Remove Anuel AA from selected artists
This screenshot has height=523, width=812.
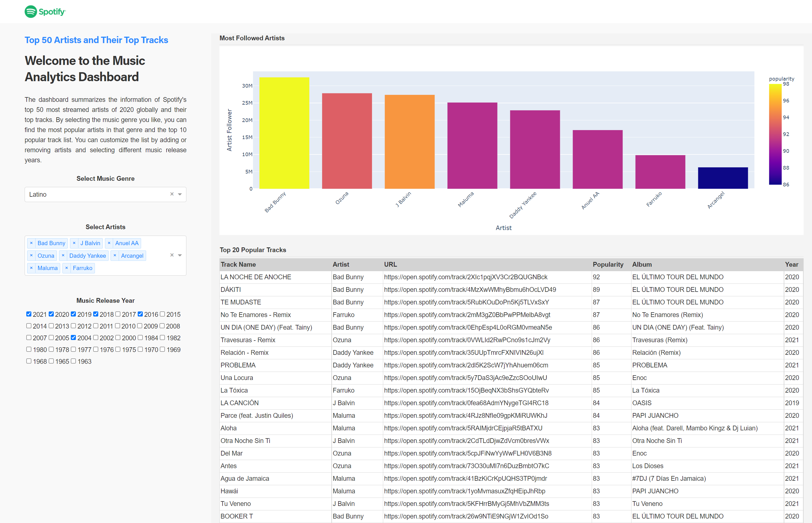109,243
